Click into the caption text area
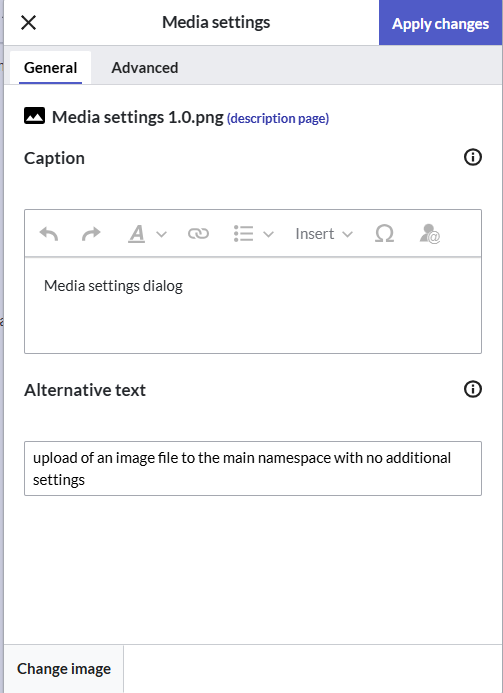Image resolution: width=503 pixels, height=693 pixels. pyautogui.click(x=253, y=305)
